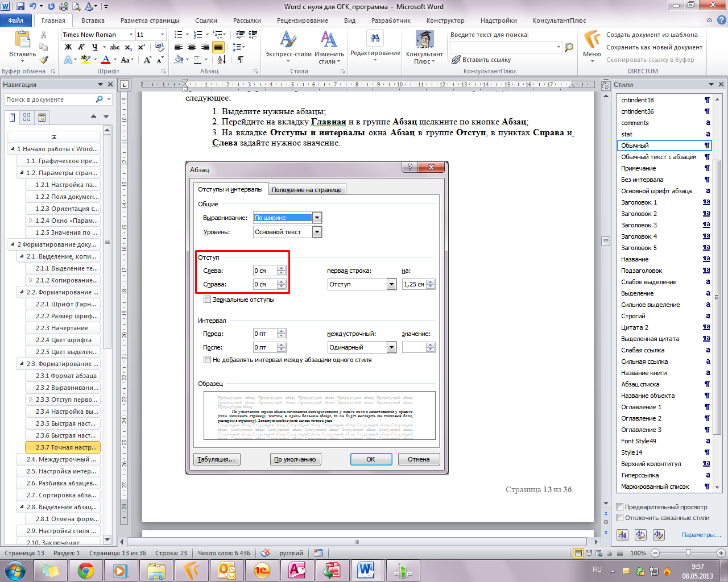Click the Clear Formatting eraser icon
Viewport: 728px width, 582px height.
click(x=159, y=47)
